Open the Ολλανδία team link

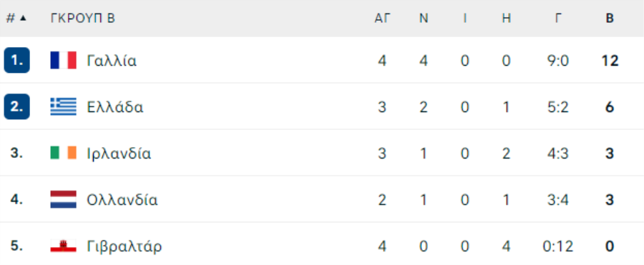pyautogui.click(x=122, y=200)
